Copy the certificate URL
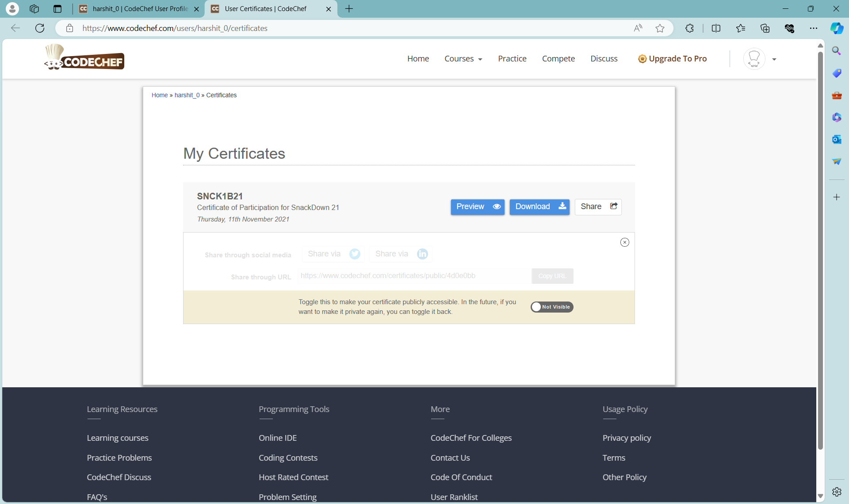Image resolution: width=849 pixels, height=504 pixels. pyautogui.click(x=552, y=275)
